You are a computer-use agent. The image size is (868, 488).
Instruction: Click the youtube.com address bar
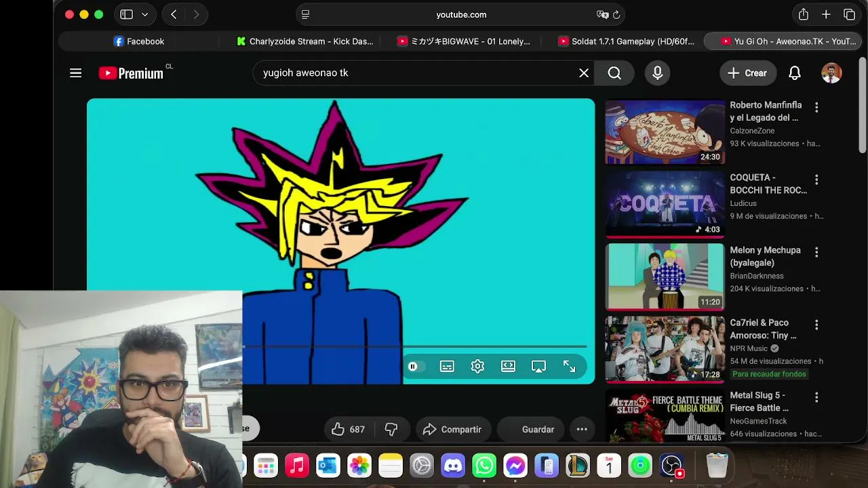[x=460, y=14]
